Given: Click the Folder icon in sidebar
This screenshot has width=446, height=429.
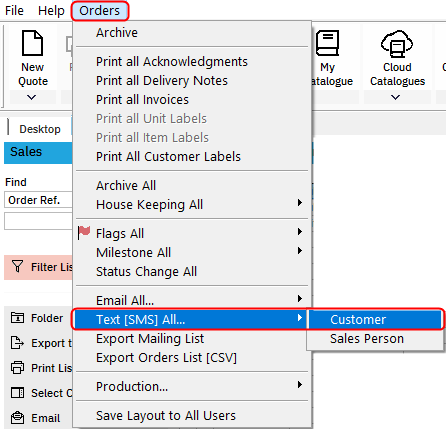Looking at the screenshot, I should (x=17, y=318).
